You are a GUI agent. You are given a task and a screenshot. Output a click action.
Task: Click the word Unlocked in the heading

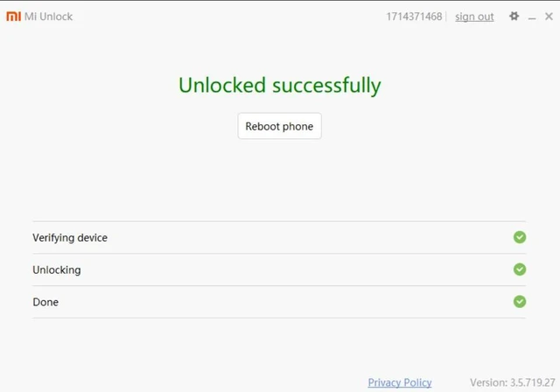point(222,85)
